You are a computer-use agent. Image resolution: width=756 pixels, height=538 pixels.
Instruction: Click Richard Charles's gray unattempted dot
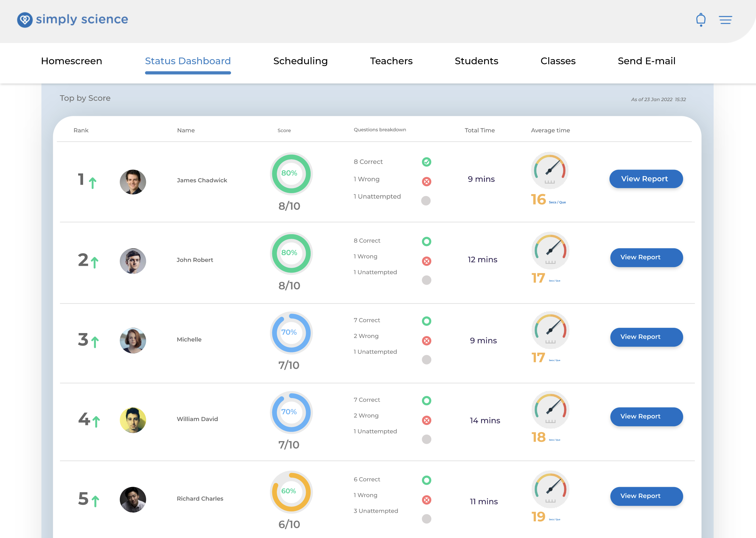[x=427, y=519]
